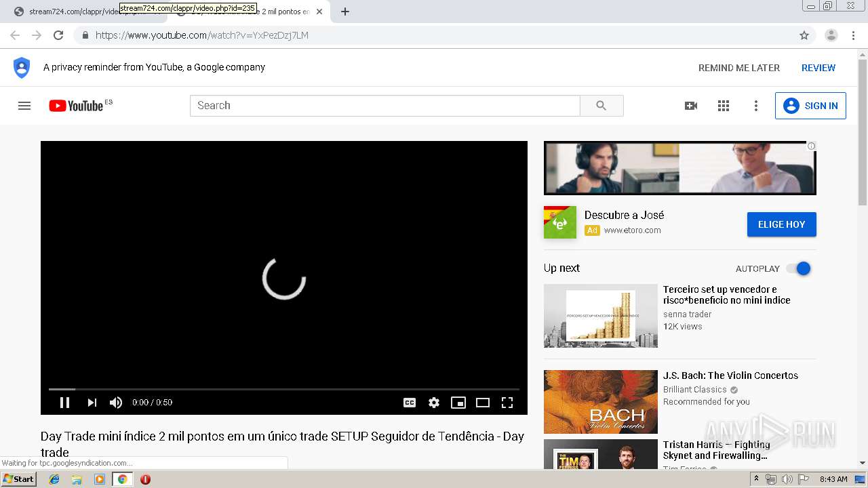Reload the current page
Screen dimensions: 868x488
pyautogui.click(x=58, y=35)
